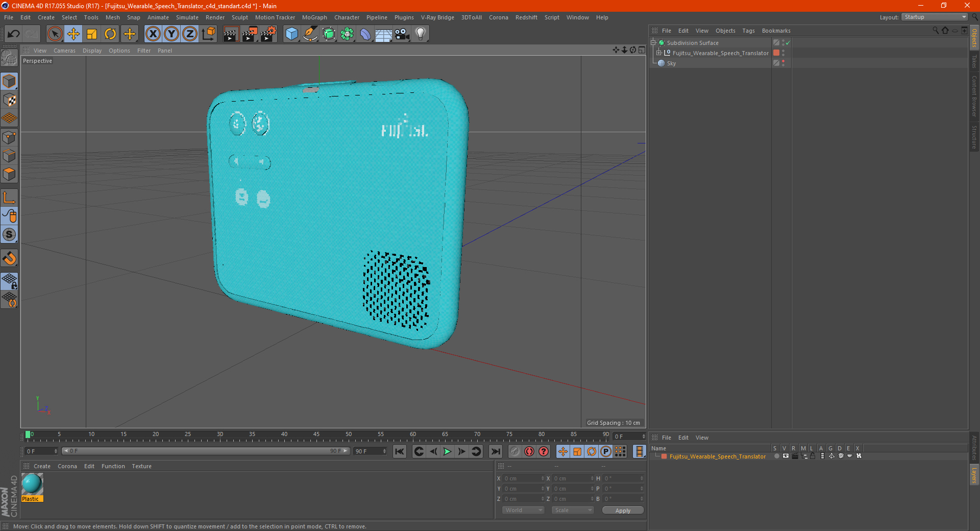980x531 pixels.
Task: Add a Camera object icon
Action: tap(402, 34)
